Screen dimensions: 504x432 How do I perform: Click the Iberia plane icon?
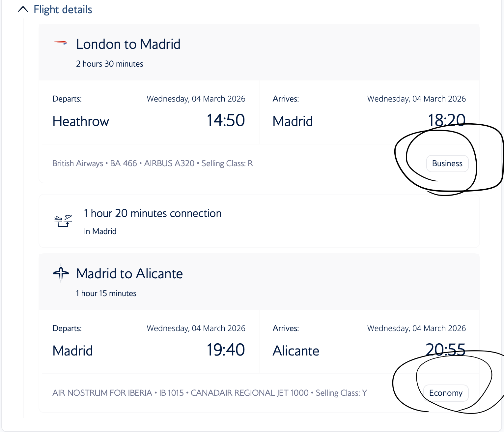(x=61, y=273)
